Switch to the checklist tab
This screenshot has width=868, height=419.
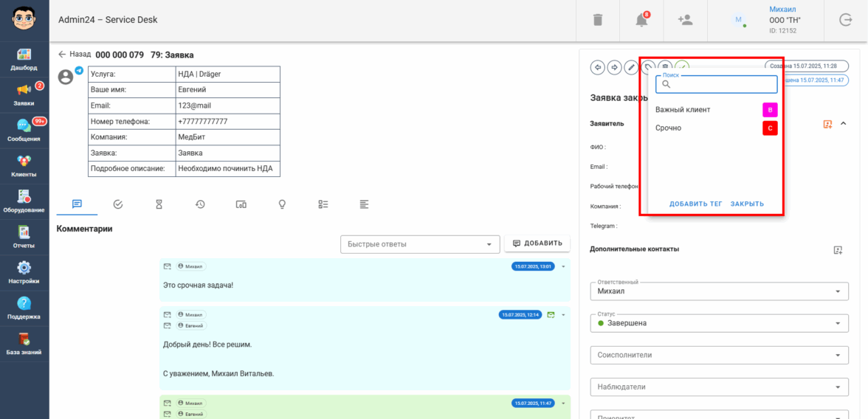coord(324,204)
